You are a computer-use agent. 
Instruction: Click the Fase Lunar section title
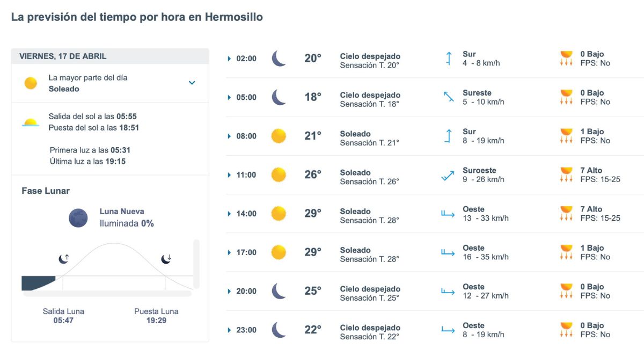click(x=40, y=191)
